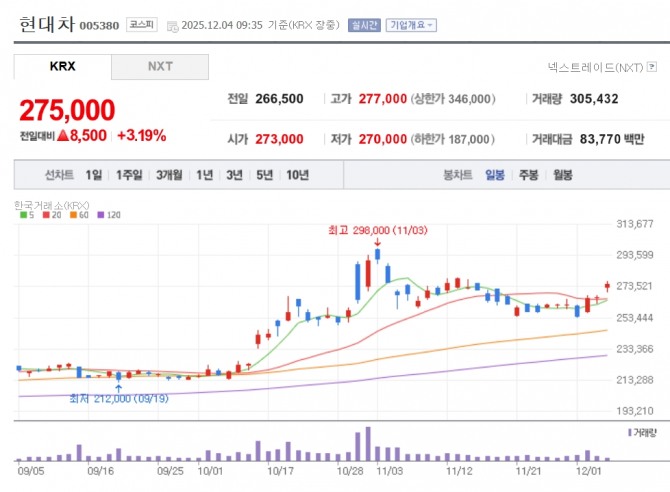This screenshot has width=670, height=492.
Task: Select the 3개월 line chart range
Action: 169,175
